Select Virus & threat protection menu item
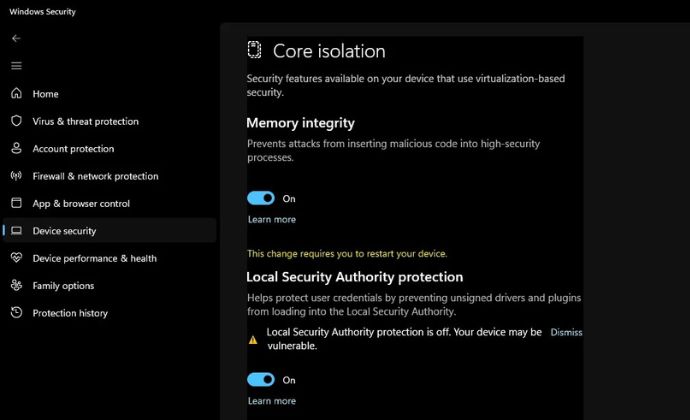The image size is (690, 420). [85, 122]
